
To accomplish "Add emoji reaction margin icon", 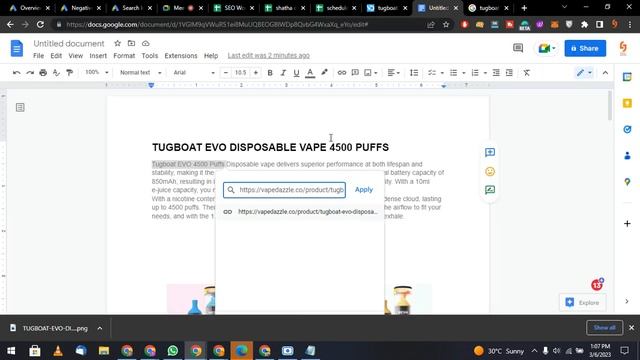I will 490,171.
